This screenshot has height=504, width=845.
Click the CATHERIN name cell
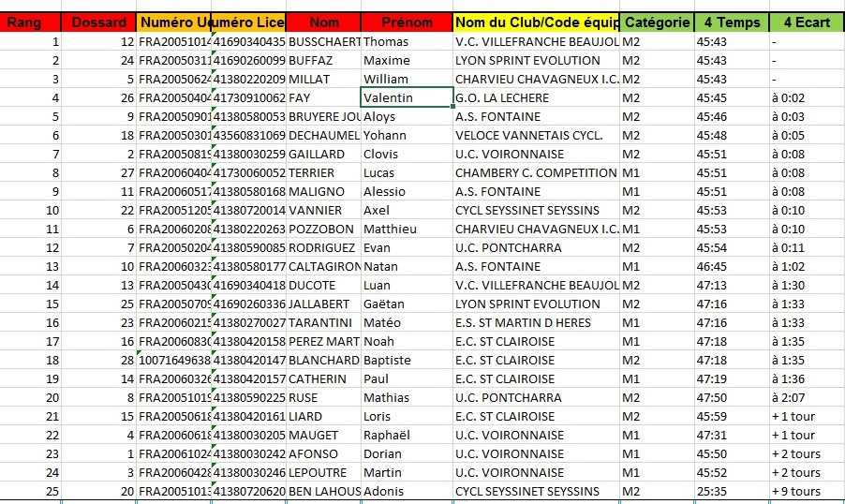click(323, 379)
